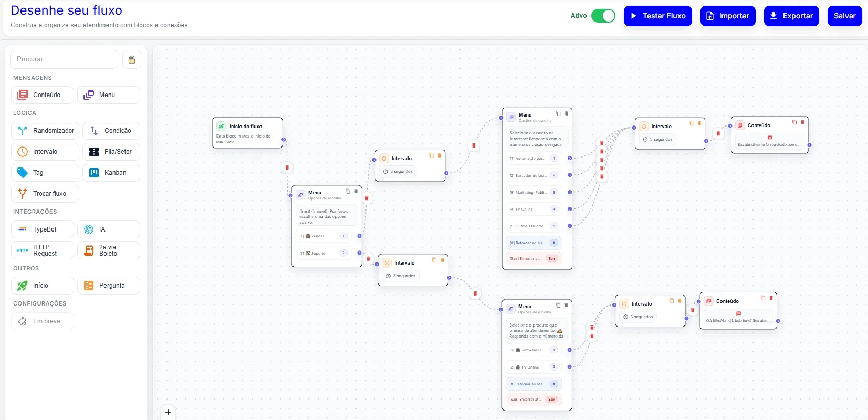Delete the Início do fluxo connection
The height and width of the screenshot is (420, 868).
(287, 167)
